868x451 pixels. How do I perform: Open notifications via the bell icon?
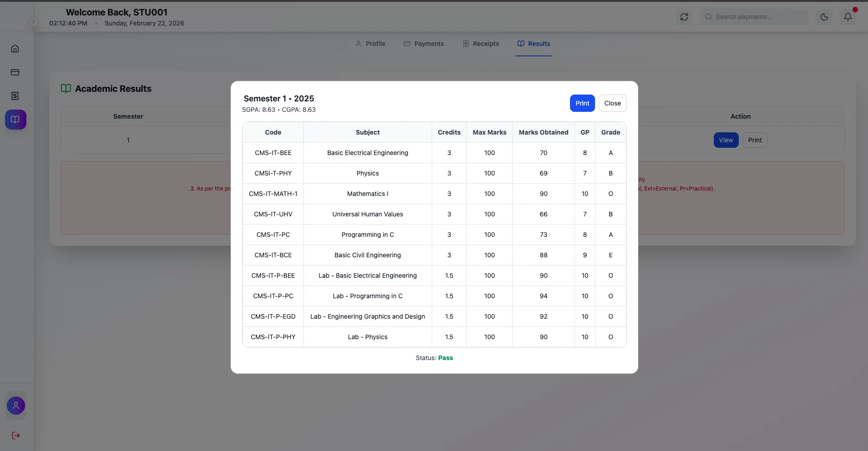pos(848,17)
